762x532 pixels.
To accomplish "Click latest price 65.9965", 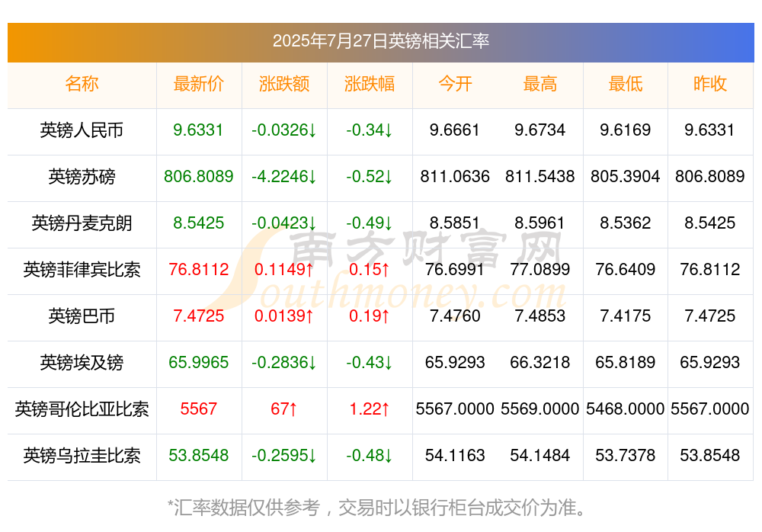I will click(x=199, y=362).
